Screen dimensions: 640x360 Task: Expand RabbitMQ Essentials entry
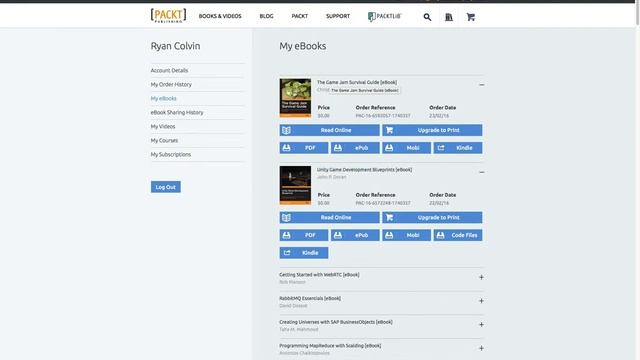481,301
